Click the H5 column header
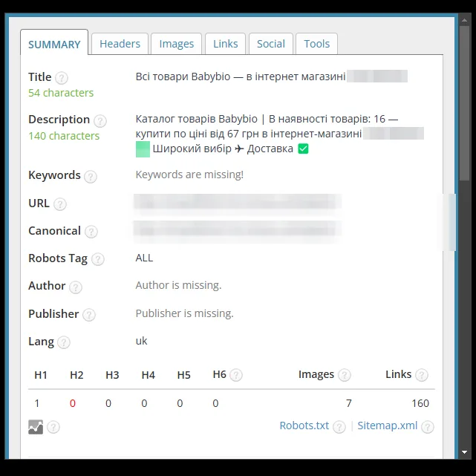476x476 pixels. (x=183, y=375)
